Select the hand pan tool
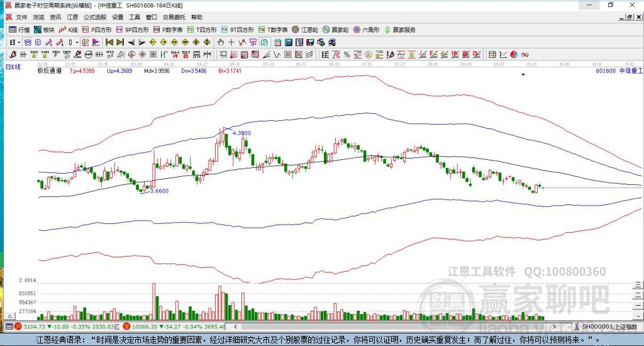This screenshot has width=644, height=346. (221, 42)
